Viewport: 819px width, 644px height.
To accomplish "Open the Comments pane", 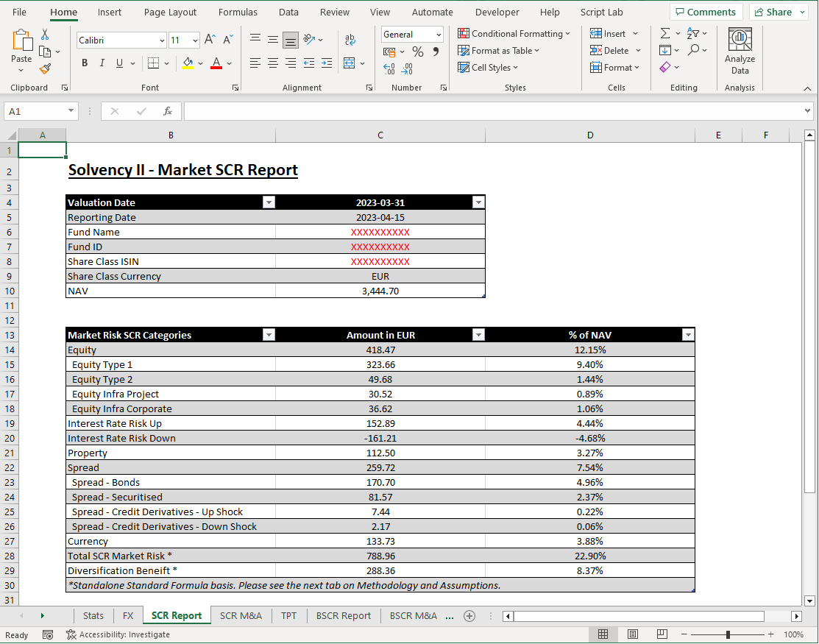I will (x=705, y=12).
